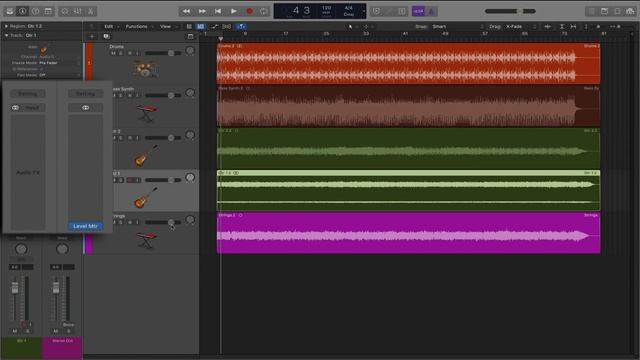Turn the Bass Synth pan knob
The height and width of the screenshot is (360, 640).
click(x=190, y=93)
